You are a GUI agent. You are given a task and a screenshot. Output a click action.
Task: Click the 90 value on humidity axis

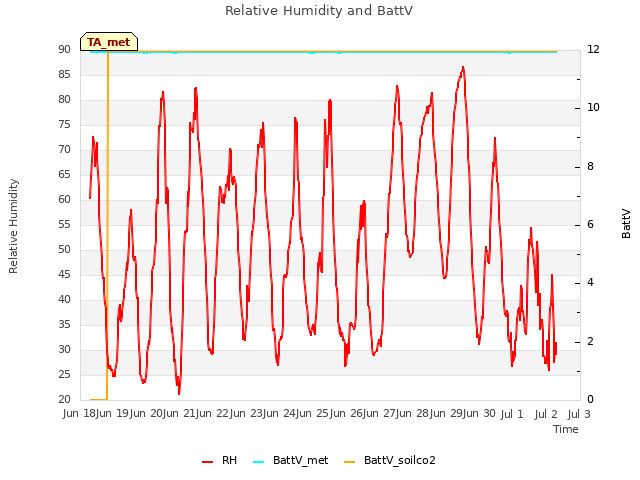64,49
